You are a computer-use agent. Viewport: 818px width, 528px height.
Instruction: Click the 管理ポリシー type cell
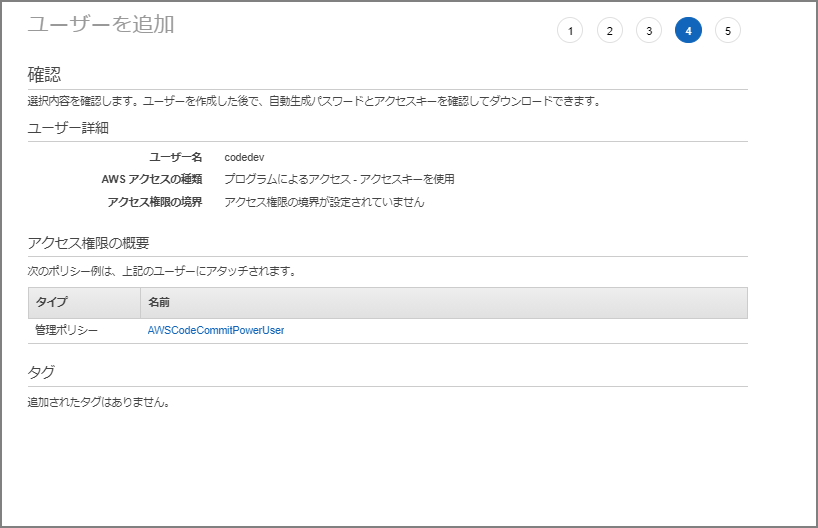[66, 330]
